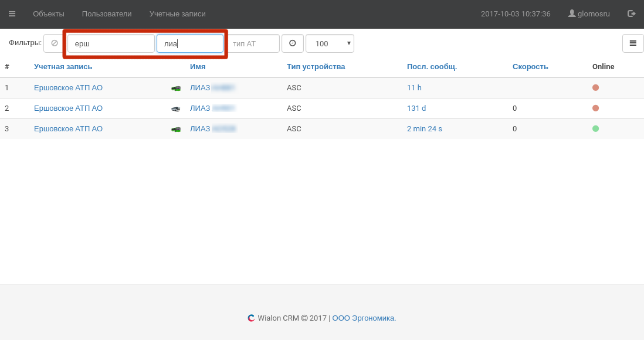Click the clear filters icon button
The width and height of the screenshot is (644, 340).
[55, 43]
